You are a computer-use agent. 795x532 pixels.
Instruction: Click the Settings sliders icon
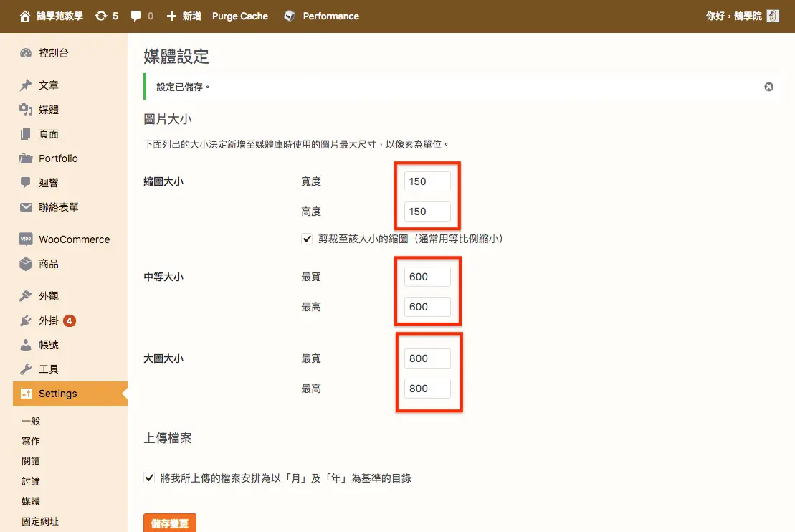tap(26, 394)
